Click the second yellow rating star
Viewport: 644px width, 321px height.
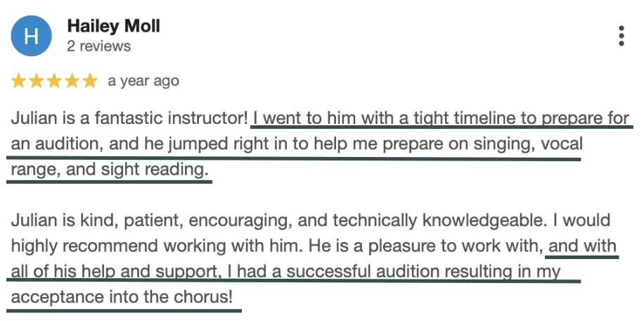pos(37,81)
